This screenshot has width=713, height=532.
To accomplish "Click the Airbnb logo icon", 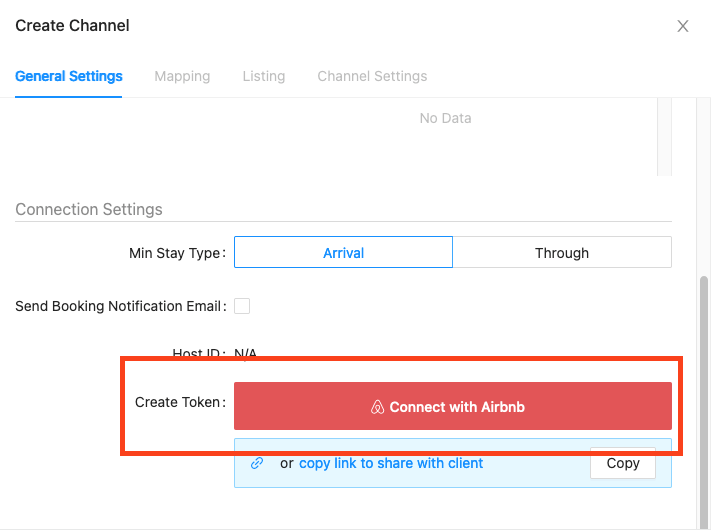I will point(377,407).
